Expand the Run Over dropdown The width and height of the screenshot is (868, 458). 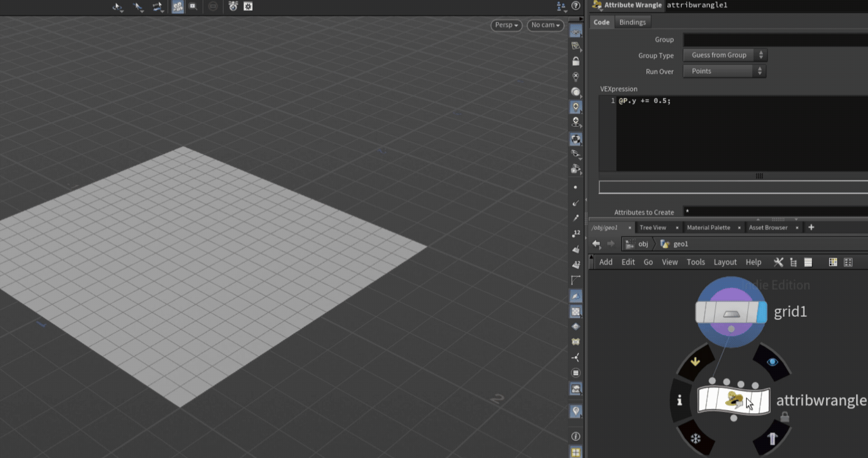(x=724, y=71)
